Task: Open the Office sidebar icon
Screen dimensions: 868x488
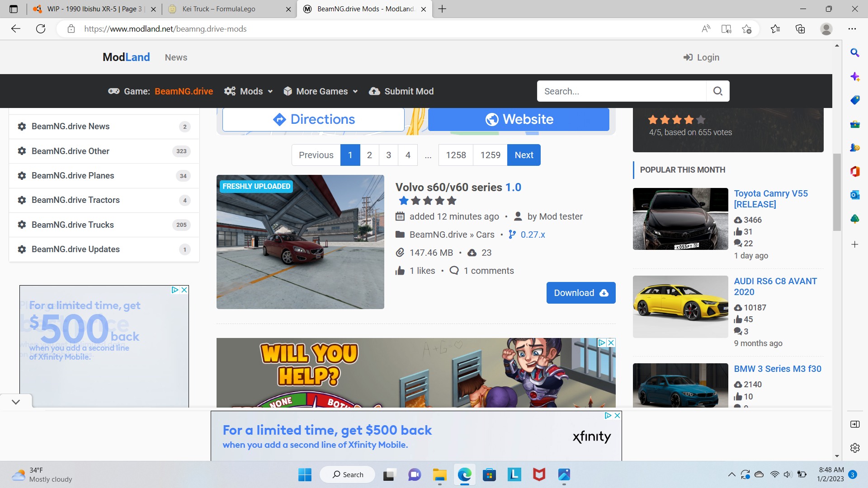Action: [x=855, y=171]
